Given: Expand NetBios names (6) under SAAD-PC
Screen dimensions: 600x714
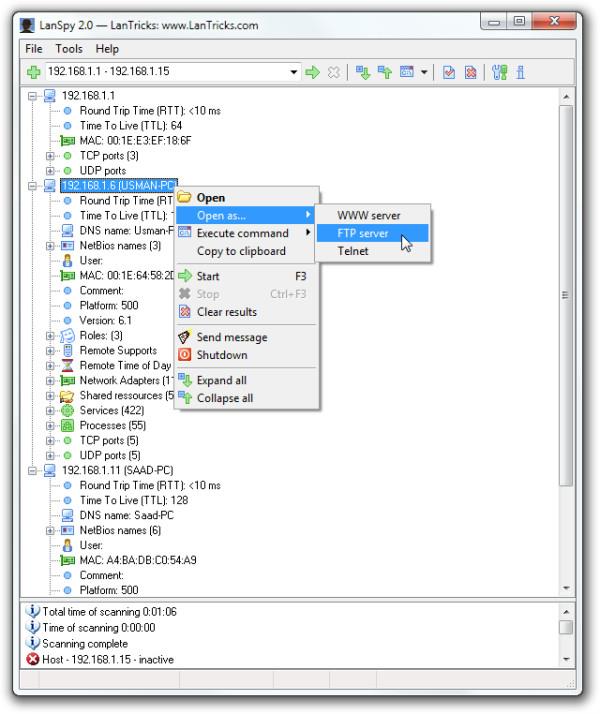Looking at the screenshot, I should pos(51,530).
